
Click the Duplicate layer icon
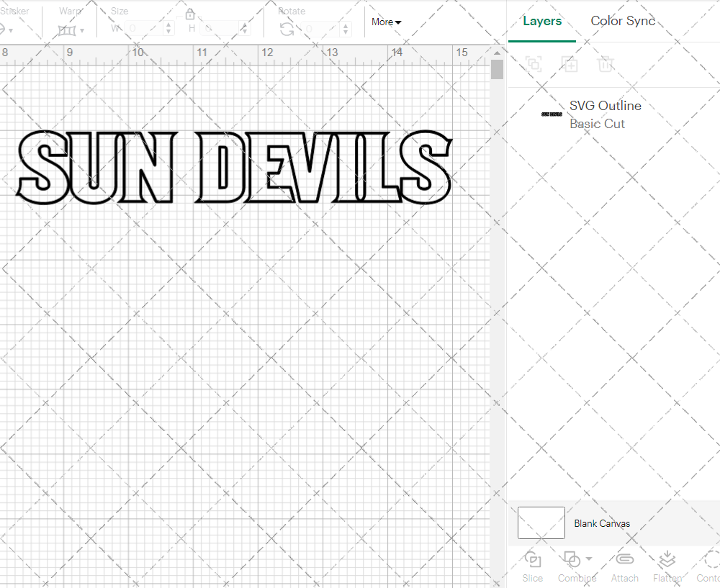pyautogui.click(x=570, y=64)
